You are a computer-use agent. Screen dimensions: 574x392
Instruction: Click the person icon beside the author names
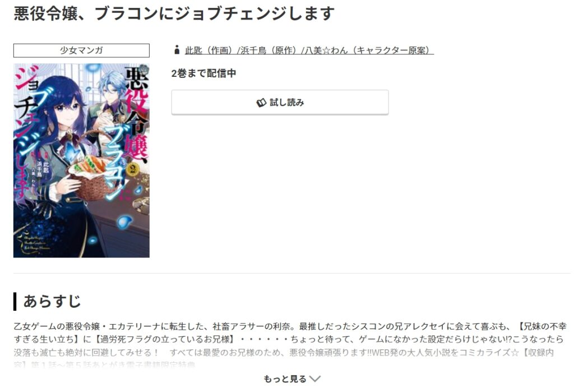click(177, 50)
